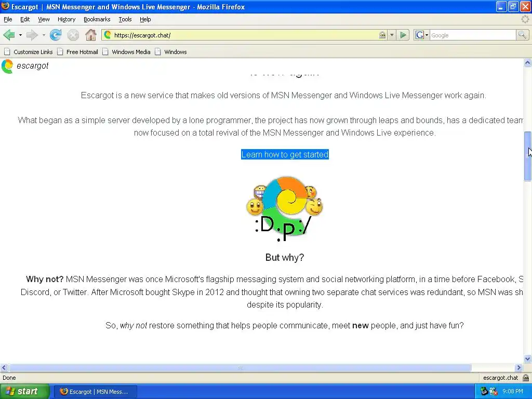
Task: Click the second system tray network icon
Action: tap(494, 391)
